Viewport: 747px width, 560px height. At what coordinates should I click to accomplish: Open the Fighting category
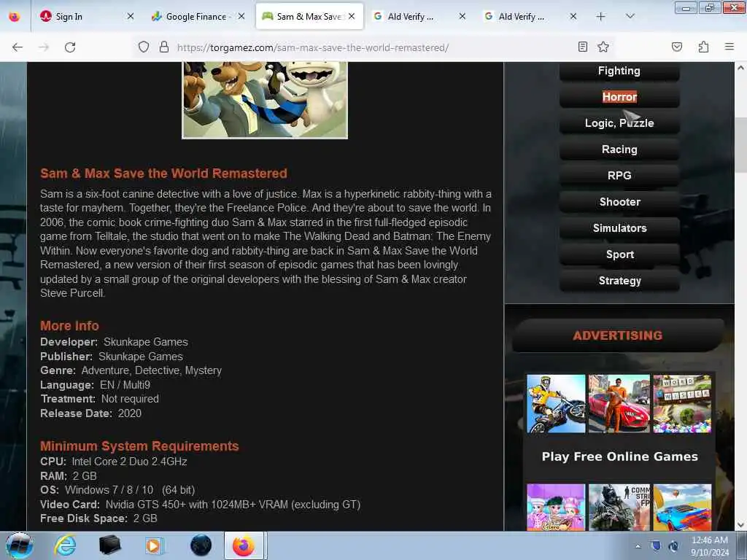tap(619, 71)
